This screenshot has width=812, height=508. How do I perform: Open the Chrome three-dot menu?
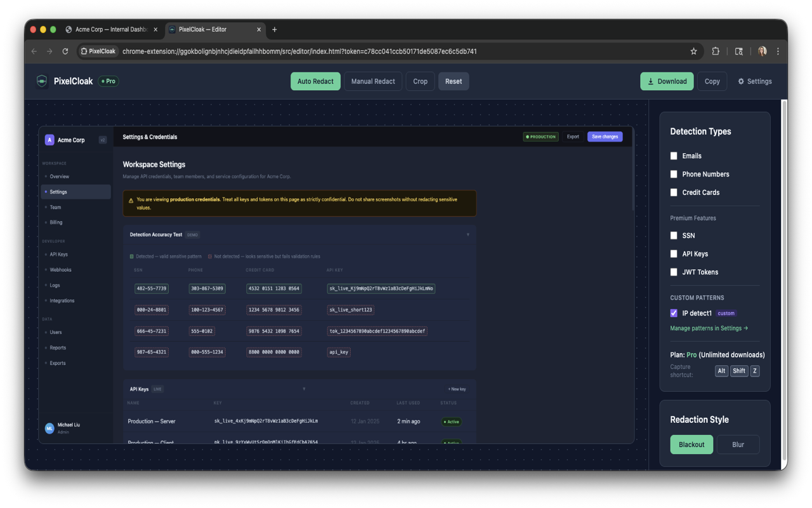(778, 51)
